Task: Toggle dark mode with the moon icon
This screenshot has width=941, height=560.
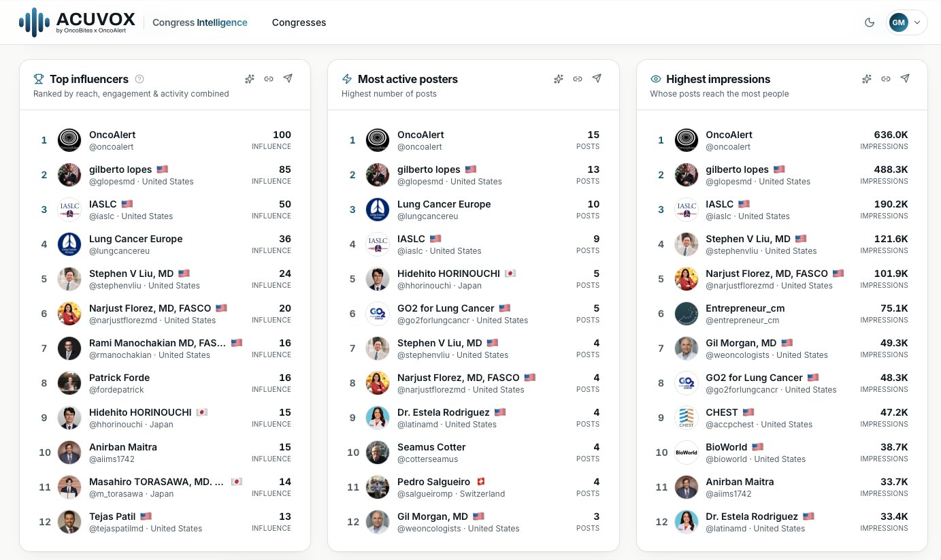Action: point(869,22)
